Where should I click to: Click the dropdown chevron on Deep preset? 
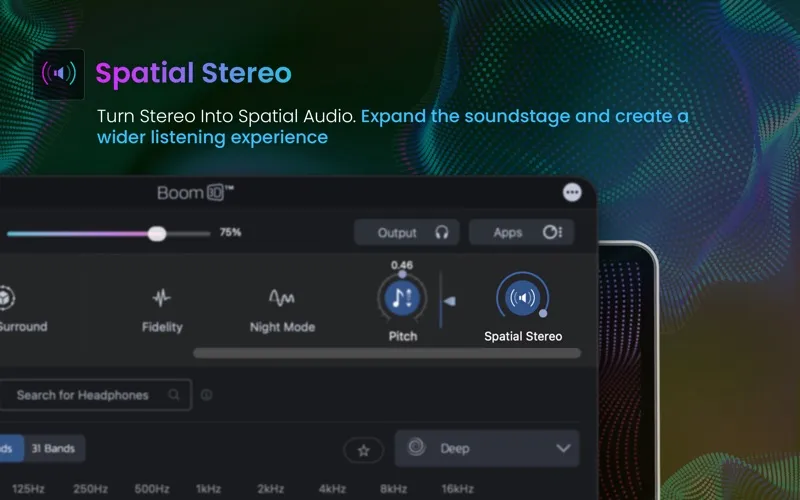click(563, 448)
